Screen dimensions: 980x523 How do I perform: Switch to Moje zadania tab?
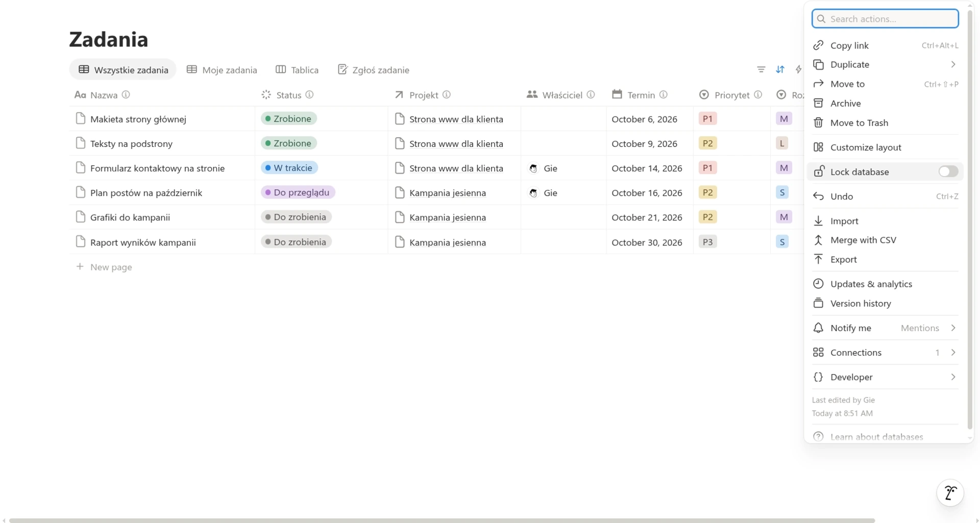(222, 70)
